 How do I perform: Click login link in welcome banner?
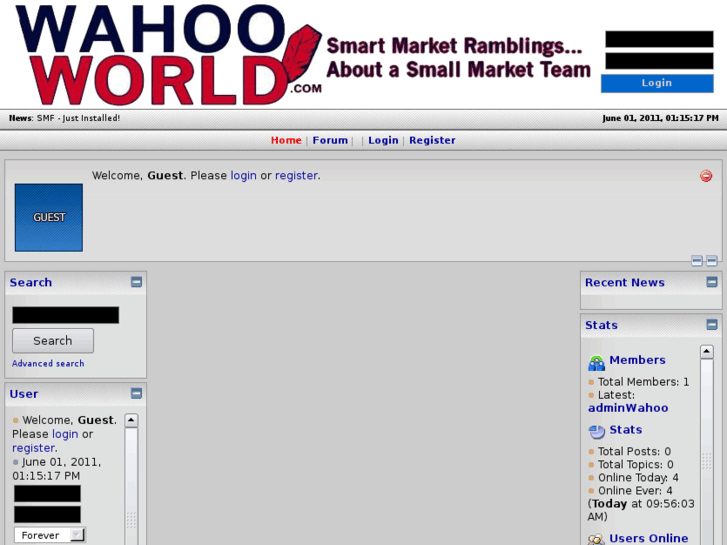pos(243,175)
